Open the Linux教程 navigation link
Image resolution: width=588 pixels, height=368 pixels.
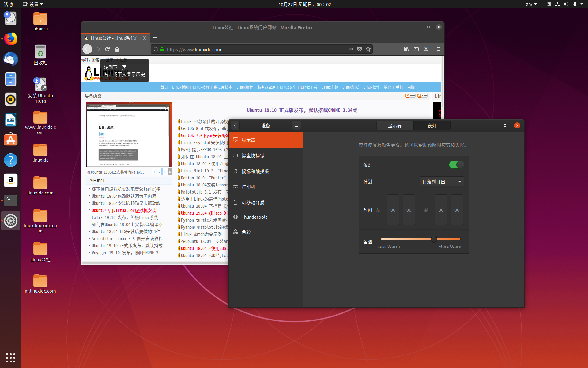tap(201, 87)
